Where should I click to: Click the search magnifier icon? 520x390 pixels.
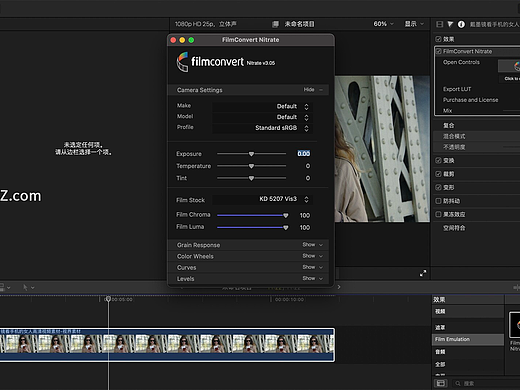pyautogui.click(x=458, y=384)
